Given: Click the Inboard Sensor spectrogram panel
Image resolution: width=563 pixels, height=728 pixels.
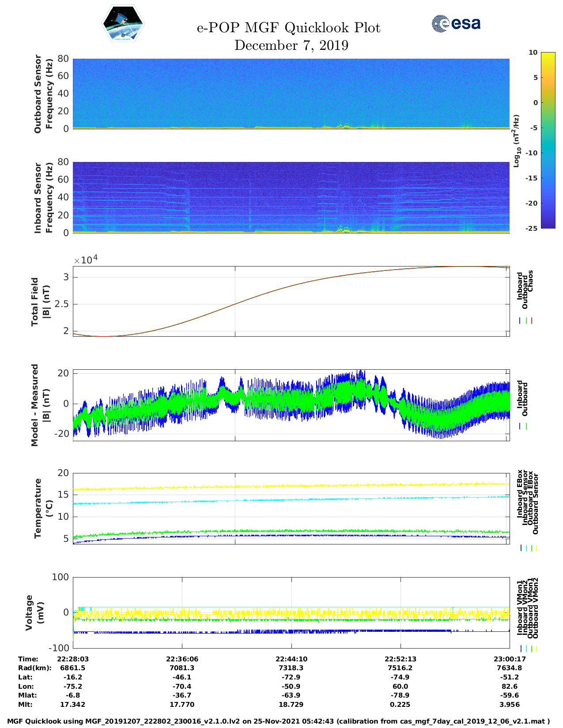Looking at the screenshot, I should [291, 197].
